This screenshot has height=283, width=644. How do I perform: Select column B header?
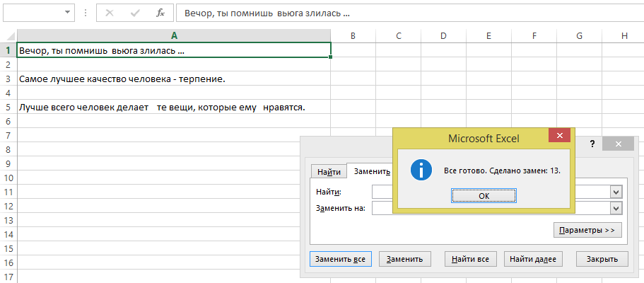(353, 36)
